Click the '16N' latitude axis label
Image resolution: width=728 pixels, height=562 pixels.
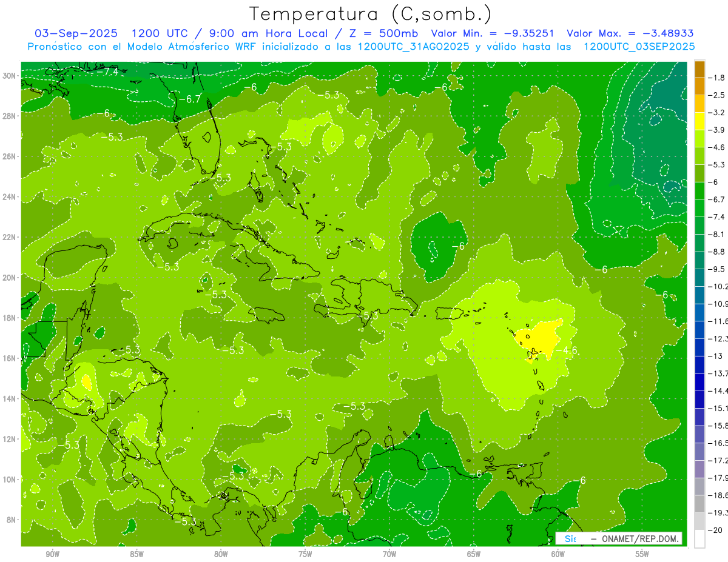[x=9, y=358]
